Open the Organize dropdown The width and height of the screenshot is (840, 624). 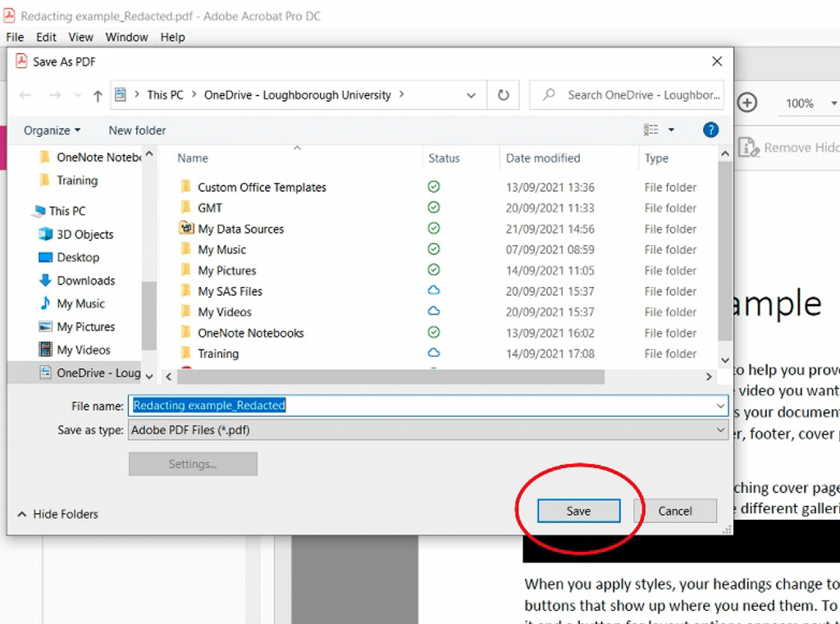point(51,130)
